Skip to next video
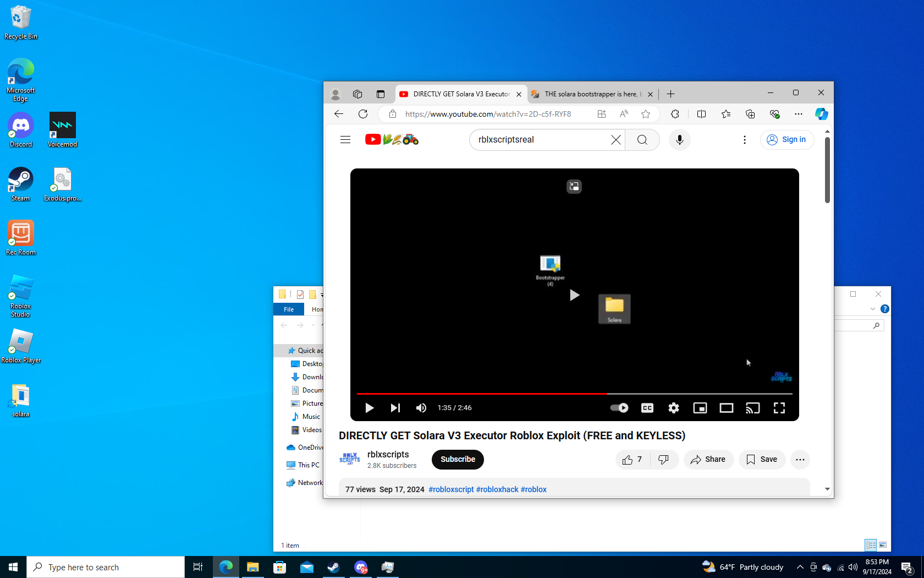Viewport: 924px width, 578px height. [395, 408]
